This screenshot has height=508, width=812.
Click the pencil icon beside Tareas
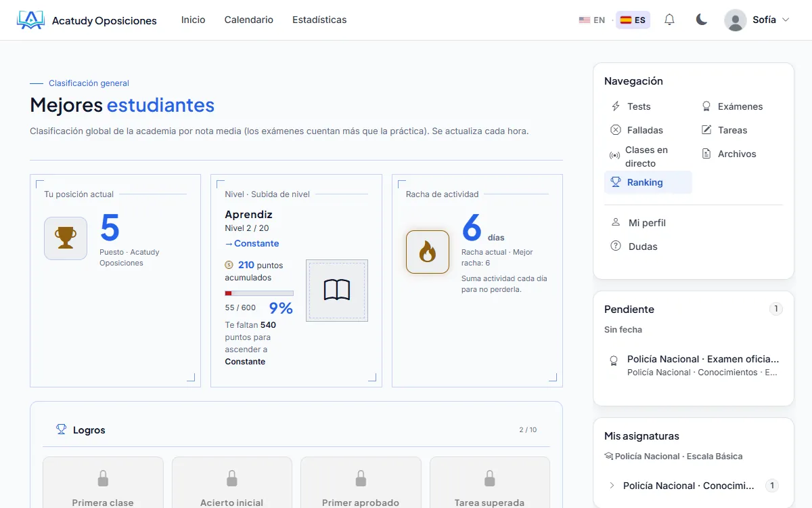(x=706, y=130)
